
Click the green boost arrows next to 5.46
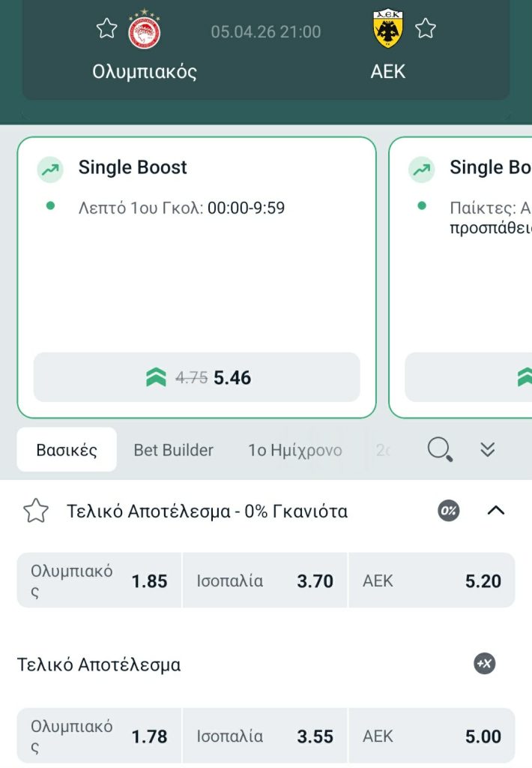click(154, 377)
